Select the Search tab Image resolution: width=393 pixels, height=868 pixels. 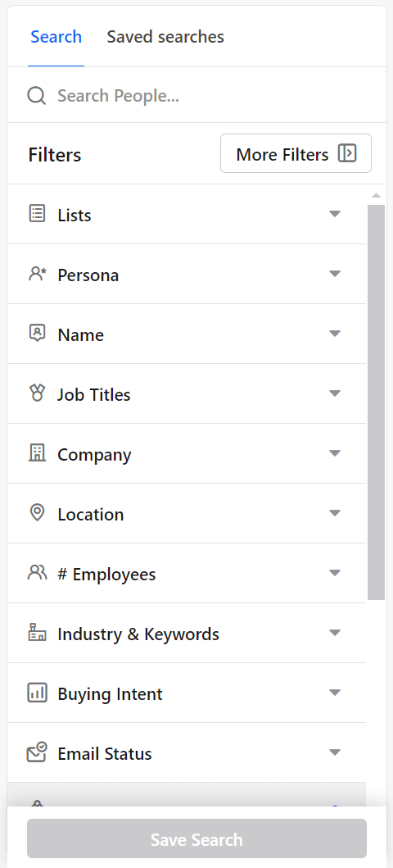[56, 37]
